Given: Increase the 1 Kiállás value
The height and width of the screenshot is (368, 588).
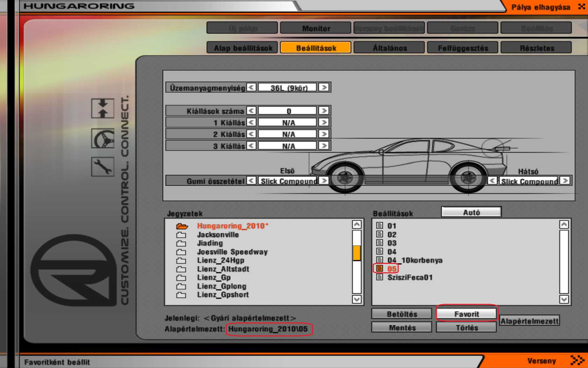Looking at the screenshot, I should point(324,122).
